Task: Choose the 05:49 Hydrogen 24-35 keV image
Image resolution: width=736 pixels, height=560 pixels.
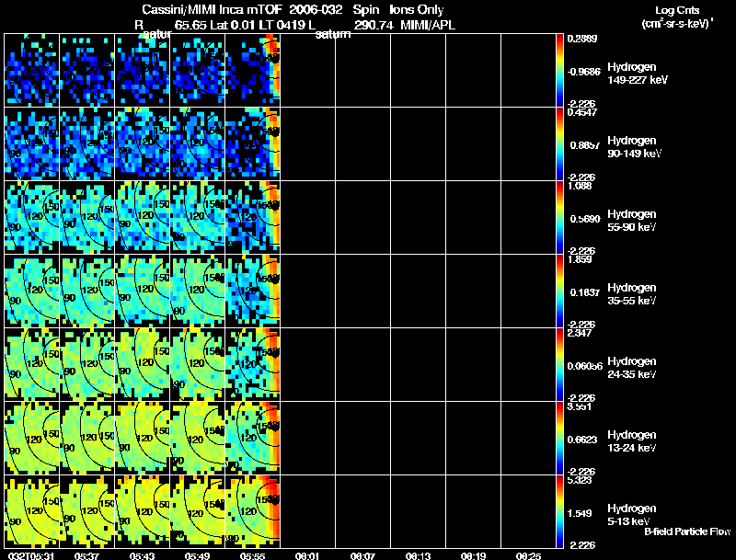Action: pyautogui.click(x=197, y=364)
